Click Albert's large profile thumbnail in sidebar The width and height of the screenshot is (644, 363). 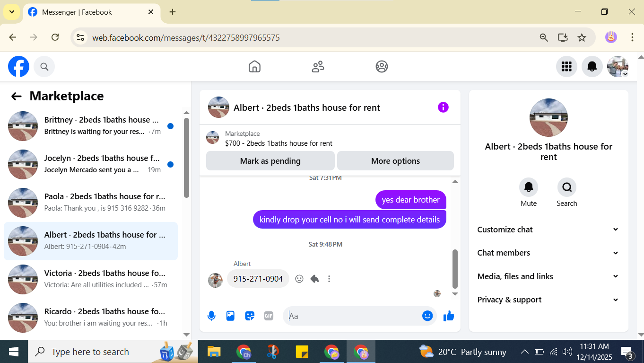(548, 118)
